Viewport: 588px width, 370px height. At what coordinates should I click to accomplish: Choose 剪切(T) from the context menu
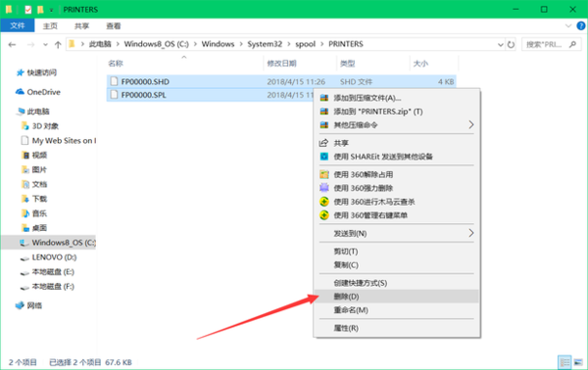coord(396,252)
